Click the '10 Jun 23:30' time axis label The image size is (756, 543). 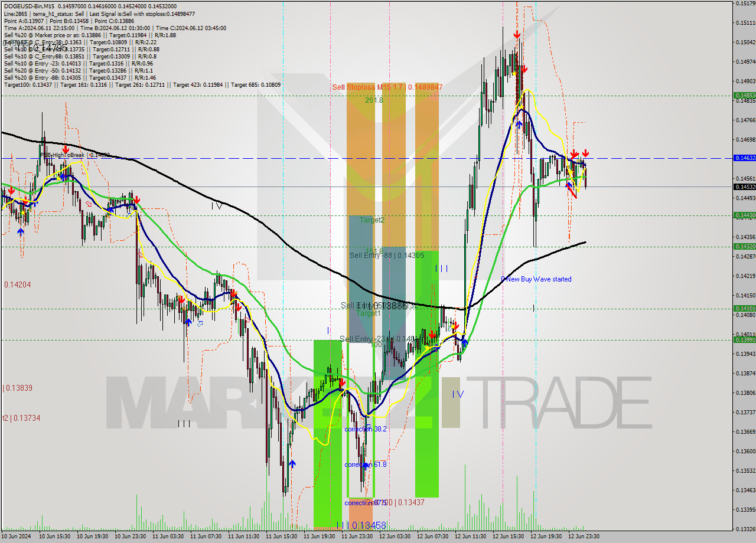131,537
